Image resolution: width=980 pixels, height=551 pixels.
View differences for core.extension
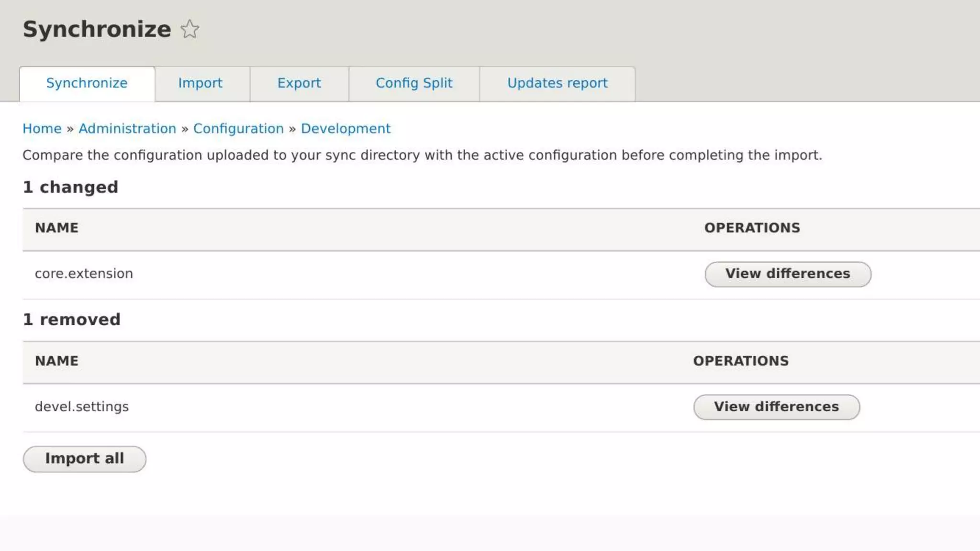pyautogui.click(x=788, y=274)
